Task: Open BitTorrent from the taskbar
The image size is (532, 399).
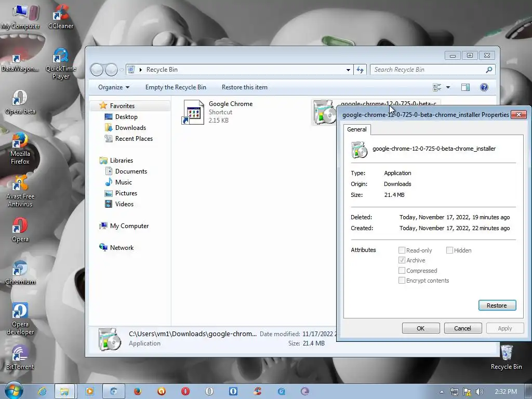Action: tap(305, 391)
